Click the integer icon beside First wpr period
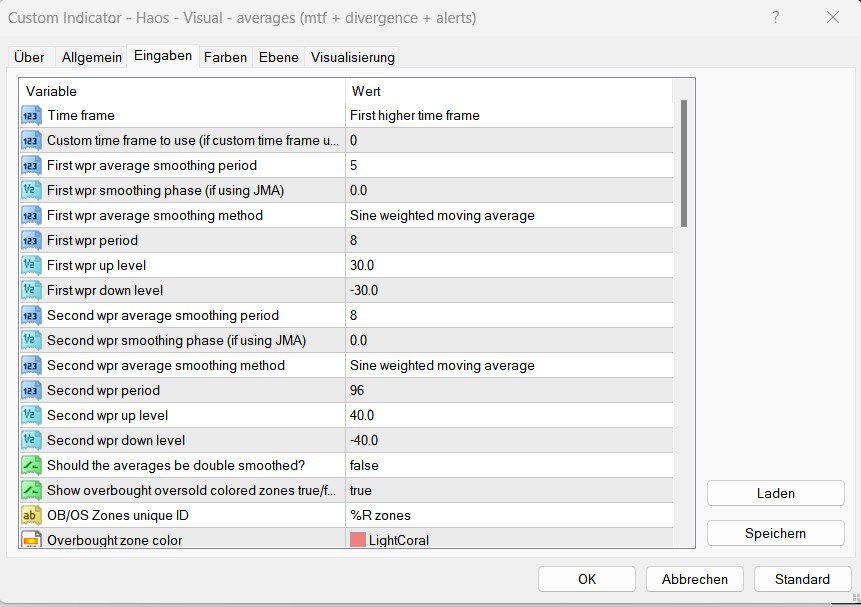The image size is (861, 607). tap(30, 241)
